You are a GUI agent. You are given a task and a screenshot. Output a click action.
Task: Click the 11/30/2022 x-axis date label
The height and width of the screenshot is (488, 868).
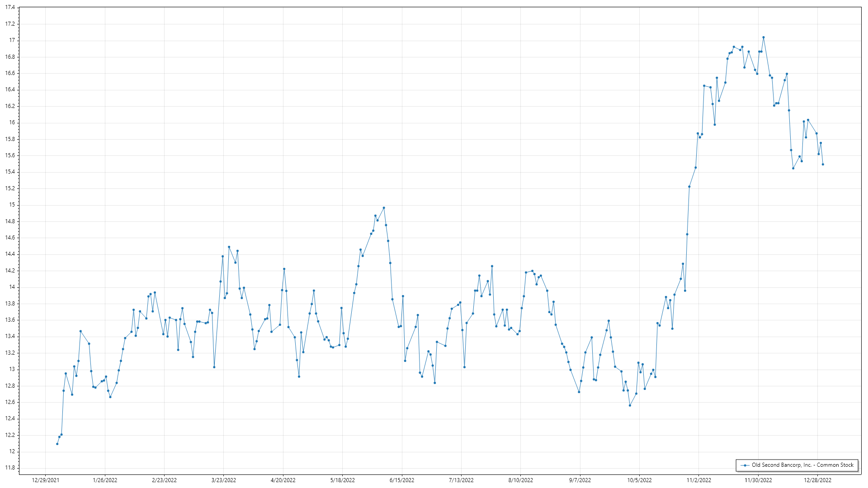tap(758, 480)
